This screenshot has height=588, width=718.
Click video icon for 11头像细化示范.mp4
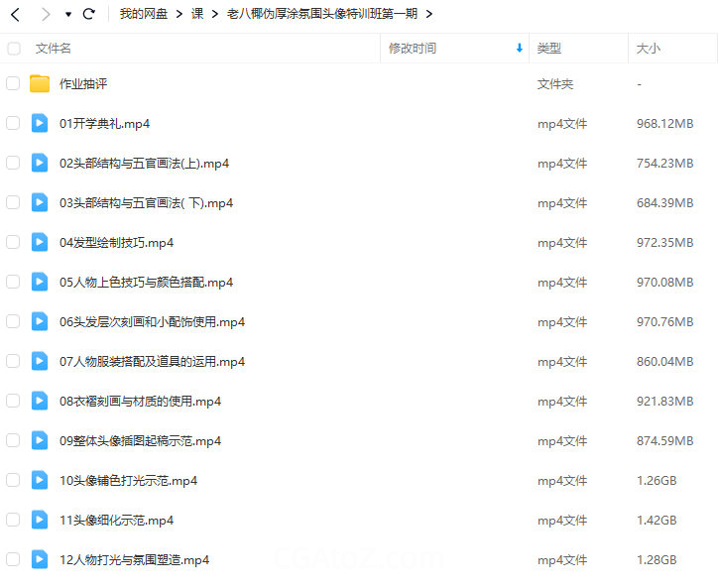click(x=40, y=521)
